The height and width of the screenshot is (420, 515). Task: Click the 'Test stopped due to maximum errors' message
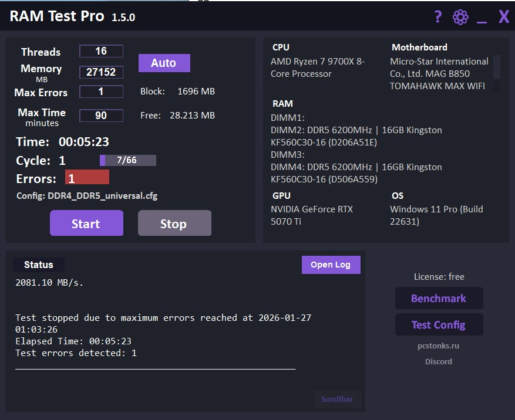pos(163,324)
